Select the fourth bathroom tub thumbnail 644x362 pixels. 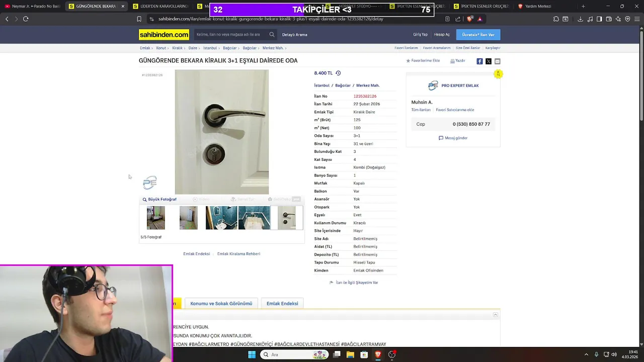254,218
